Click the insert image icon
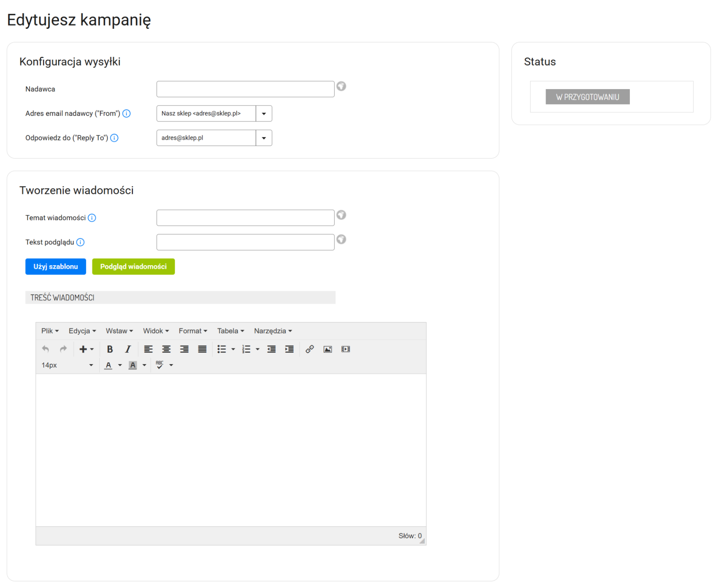The width and height of the screenshot is (719, 588). click(328, 349)
